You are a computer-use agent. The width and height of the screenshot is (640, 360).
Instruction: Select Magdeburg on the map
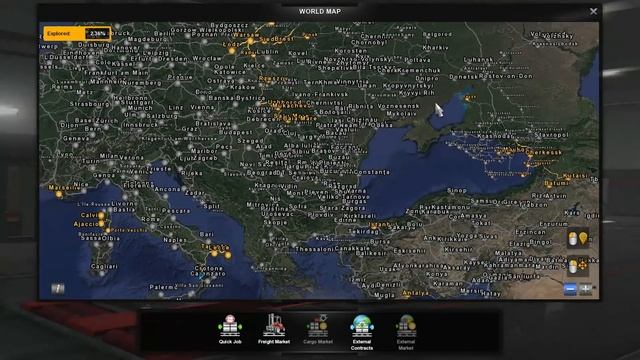(x=147, y=40)
